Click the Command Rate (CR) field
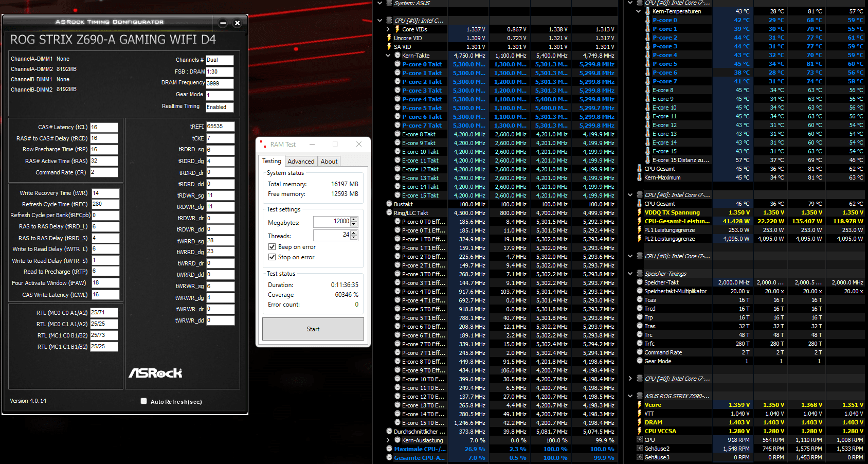The width and height of the screenshot is (868, 464). 104,172
